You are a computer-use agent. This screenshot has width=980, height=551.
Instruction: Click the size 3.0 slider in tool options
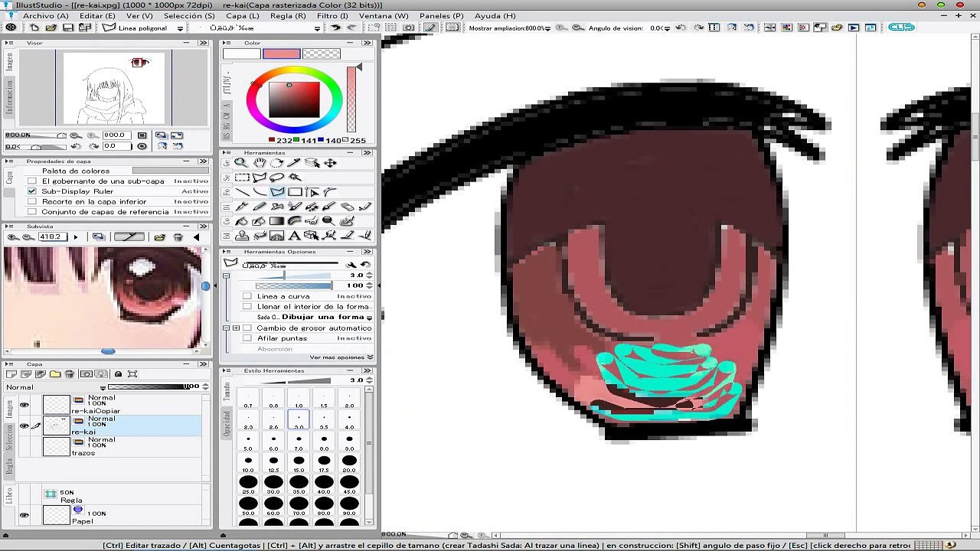293,275
